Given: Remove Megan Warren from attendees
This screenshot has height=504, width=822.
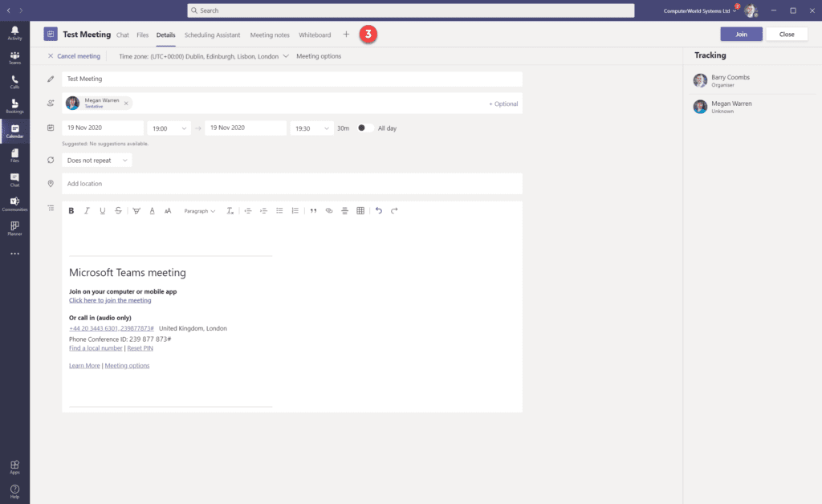Looking at the screenshot, I should coord(126,104).
